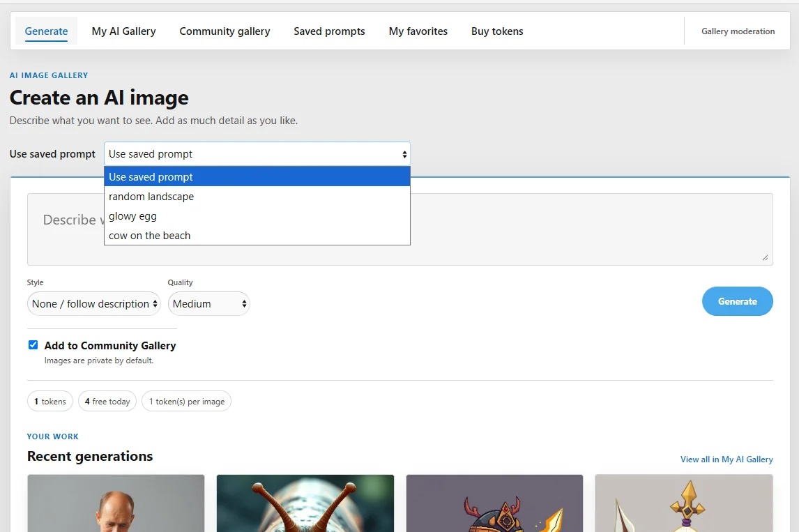Switch to the Generate tab

pyautogui.click(x=47, y=31)
